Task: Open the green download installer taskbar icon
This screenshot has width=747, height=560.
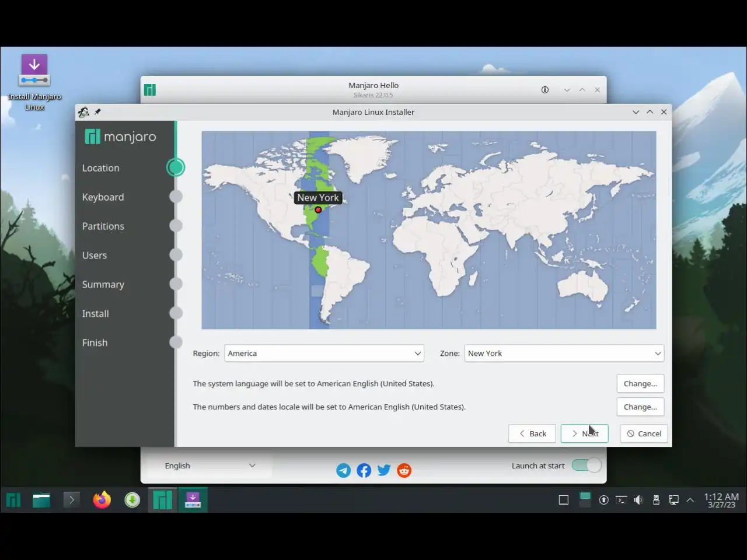Action: pos(132,500)
